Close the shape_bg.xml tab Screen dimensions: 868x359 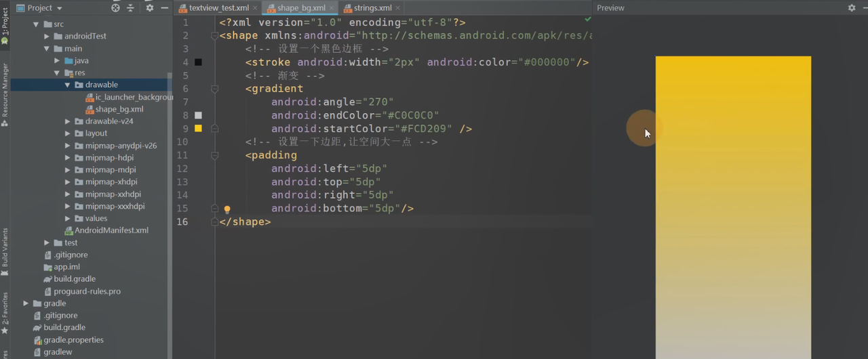[x=332, y=8]
